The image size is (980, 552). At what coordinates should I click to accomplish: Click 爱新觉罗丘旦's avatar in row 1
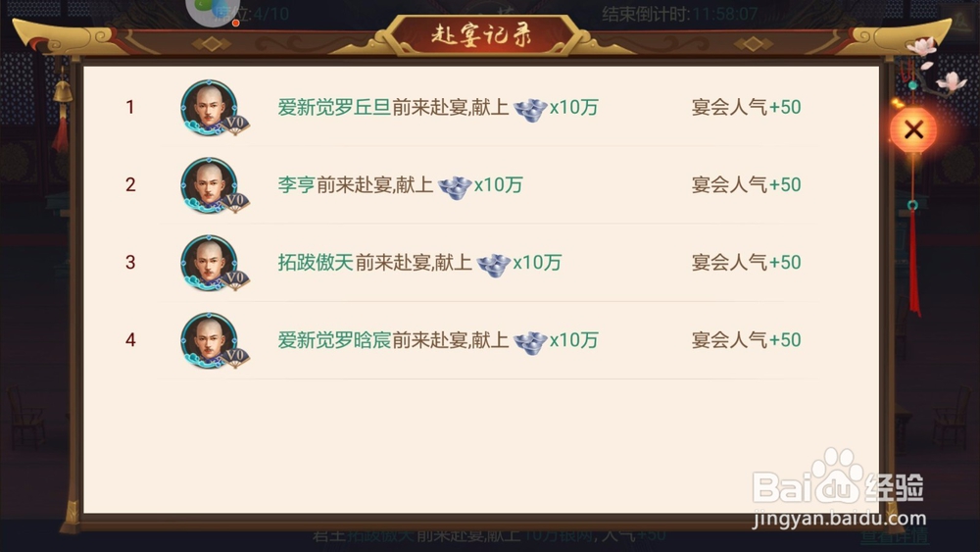click(210, 108)
